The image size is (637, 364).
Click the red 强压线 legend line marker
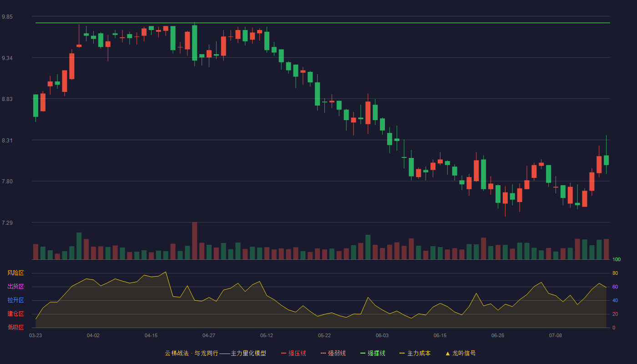pyautogui.click(x=283, y=353)
